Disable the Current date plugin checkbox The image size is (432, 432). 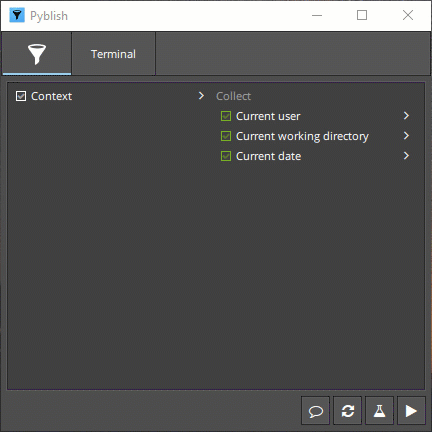[226, 156]
